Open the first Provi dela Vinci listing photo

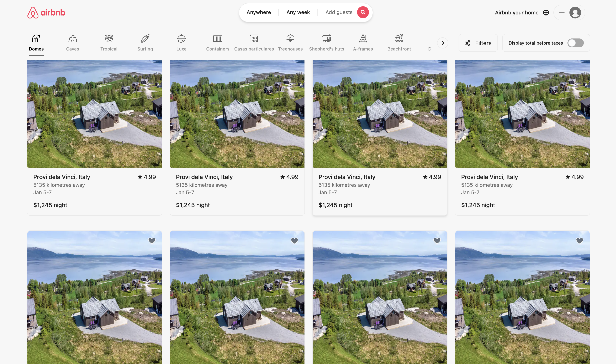95,114
